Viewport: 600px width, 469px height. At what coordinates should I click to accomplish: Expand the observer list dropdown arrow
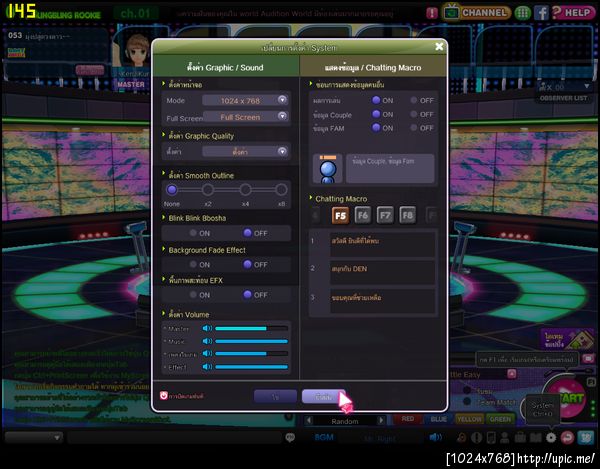click(x=587, y=86)
